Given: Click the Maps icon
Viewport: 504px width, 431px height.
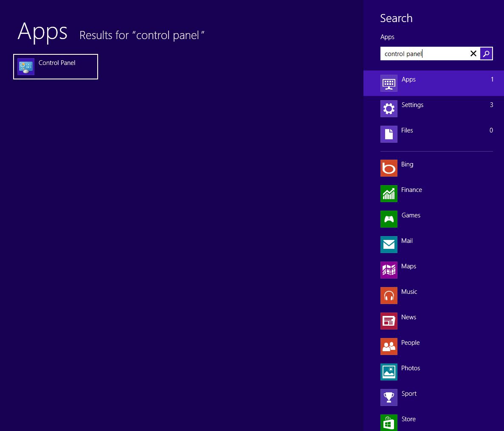Looking at the screenshot, I should [x=389, y=270].
